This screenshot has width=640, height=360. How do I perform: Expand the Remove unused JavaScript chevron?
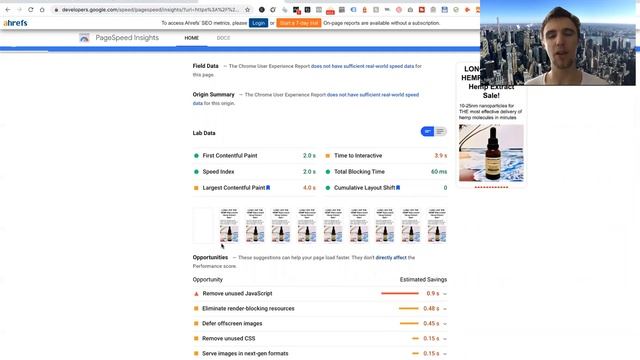[x=445, y=294]
